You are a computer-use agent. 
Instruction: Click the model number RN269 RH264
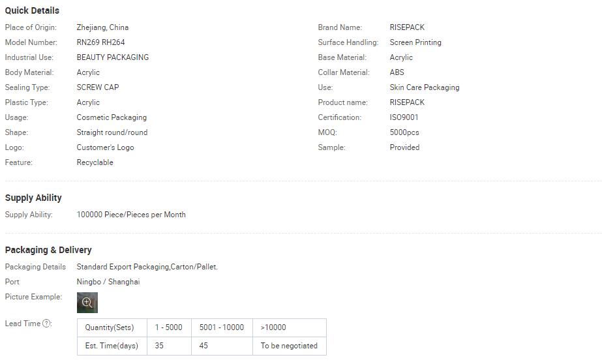point(100,42)
